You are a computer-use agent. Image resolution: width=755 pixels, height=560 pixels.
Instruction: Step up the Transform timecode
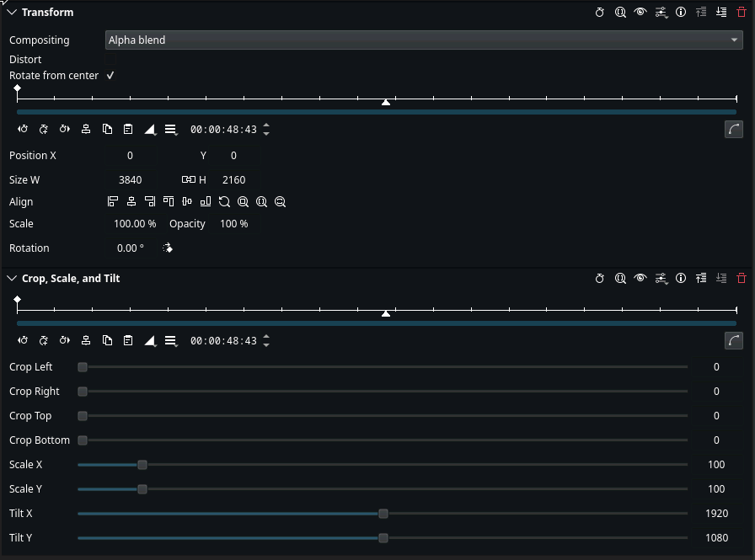266,126
